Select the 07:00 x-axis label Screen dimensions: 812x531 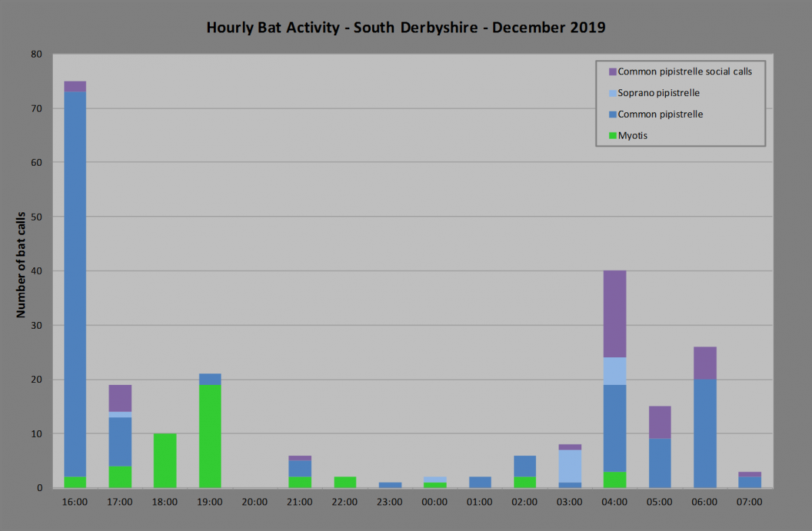(750, 503)
